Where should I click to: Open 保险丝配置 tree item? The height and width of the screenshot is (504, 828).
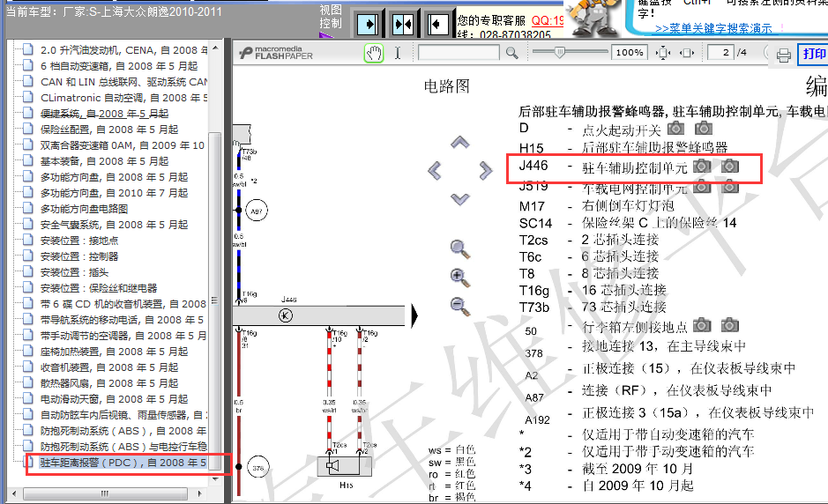click(x=109, y=130)
